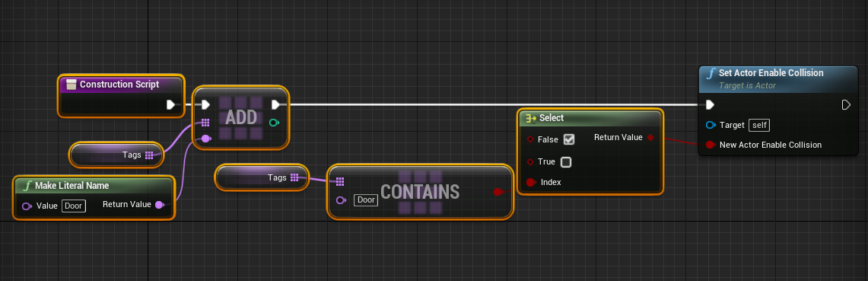This screenshot has height=281, width=868.
Task: Uncheck the False checkbox in Select
Action: (x=568, y=139)
